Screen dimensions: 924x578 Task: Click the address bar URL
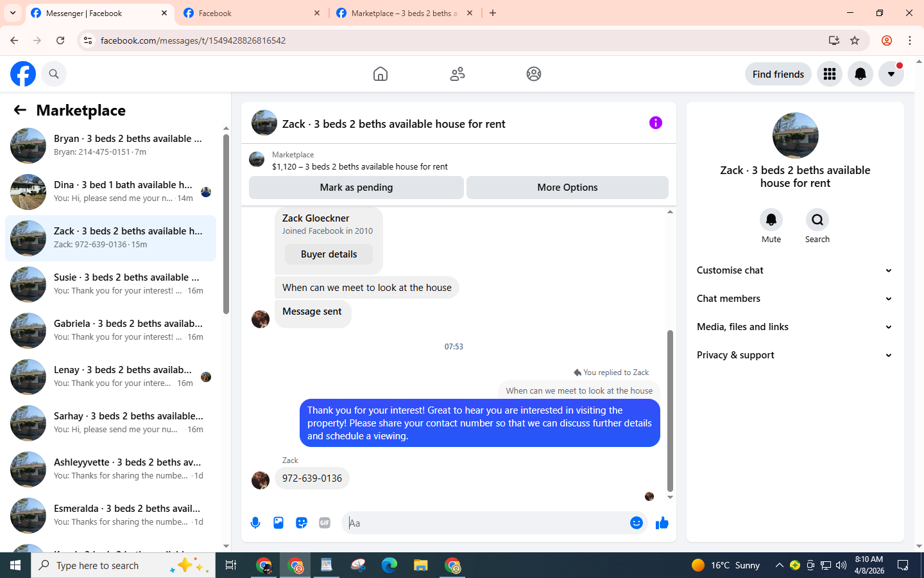[x=193, y=40]
